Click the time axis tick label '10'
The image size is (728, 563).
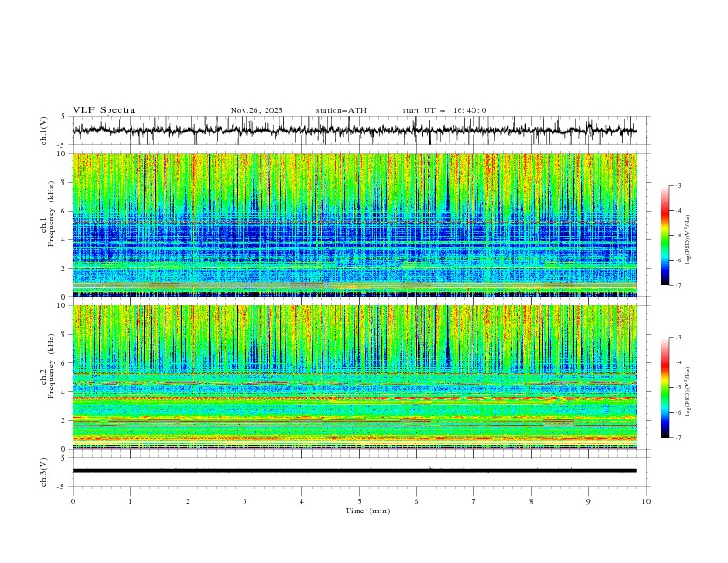click(x=646, y=501)
